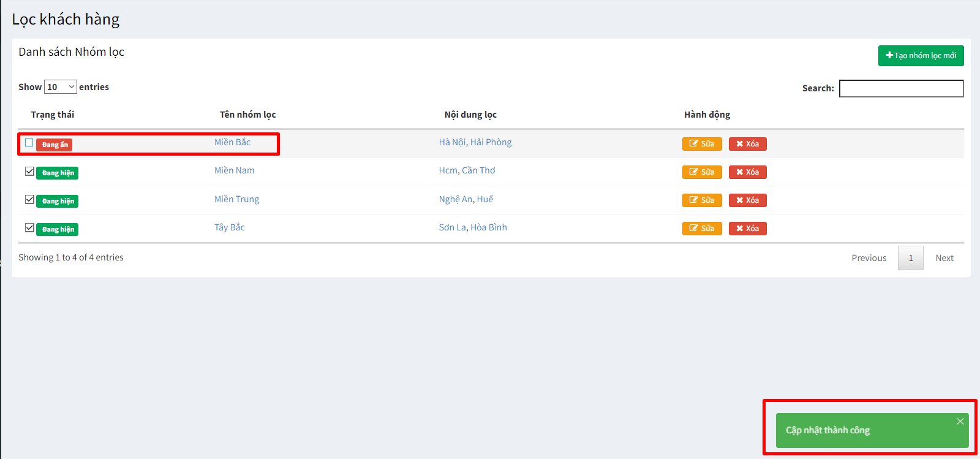Image resolution: width=980 pixels, height=459 pixels.
Task: Edit the Miền Nam filter group
Action: (x=702, y=172)
